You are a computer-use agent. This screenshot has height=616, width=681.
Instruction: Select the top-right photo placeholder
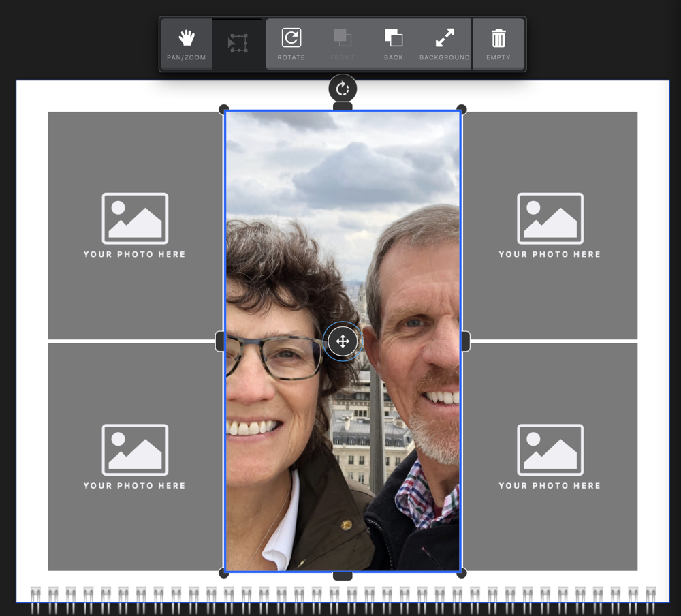coord(550,225)
